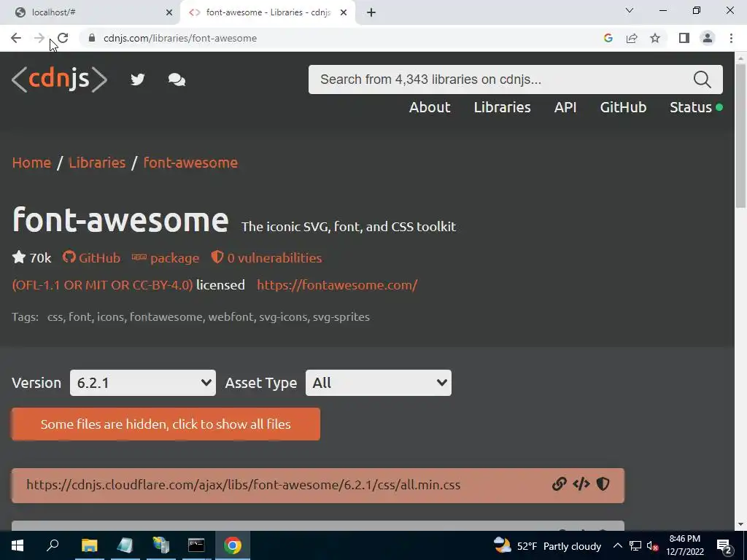Viewport: 747px width, 560px height.
Task: Click the font-awesome breadcrumb
Action: click(x=190, y=163)
